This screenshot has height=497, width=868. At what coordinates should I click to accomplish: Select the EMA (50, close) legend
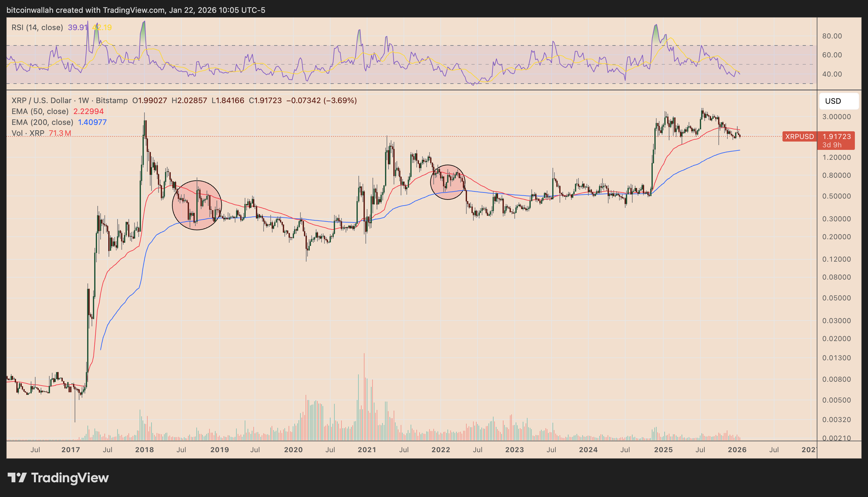coord(40,111)
